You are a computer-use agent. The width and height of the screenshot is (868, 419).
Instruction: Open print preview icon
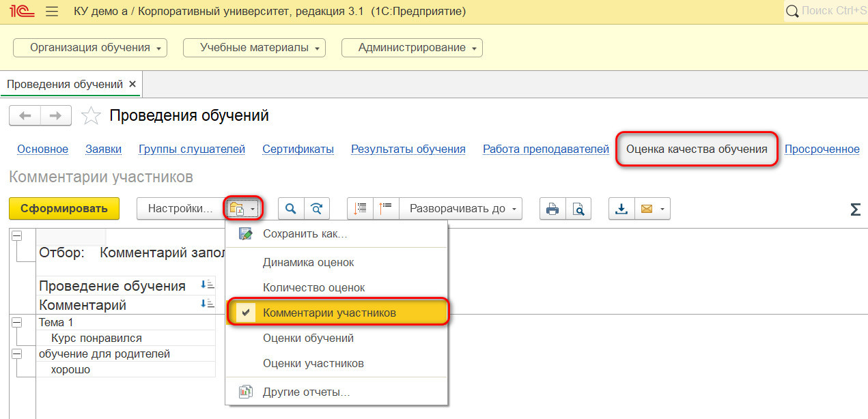(578, 209)
